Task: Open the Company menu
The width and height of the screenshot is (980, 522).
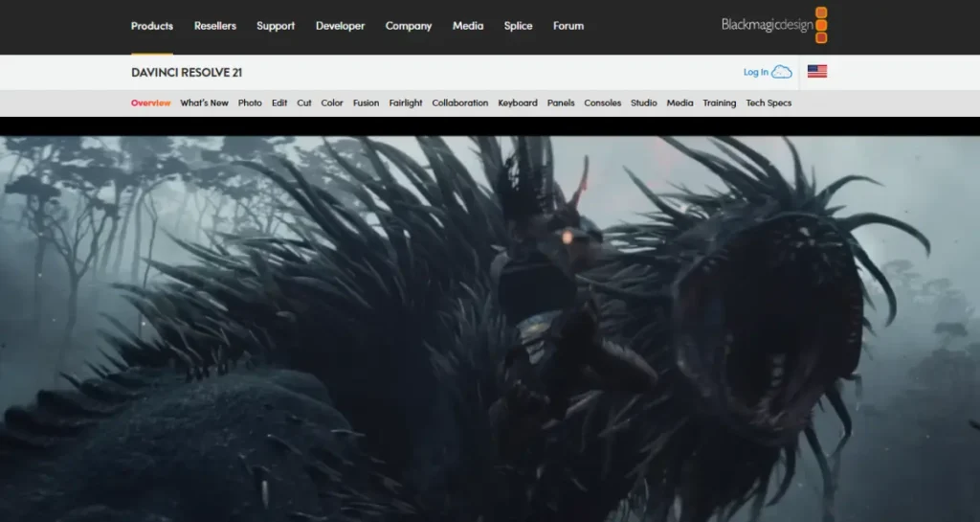Action: pyautogui.click(x=409, y=26)
